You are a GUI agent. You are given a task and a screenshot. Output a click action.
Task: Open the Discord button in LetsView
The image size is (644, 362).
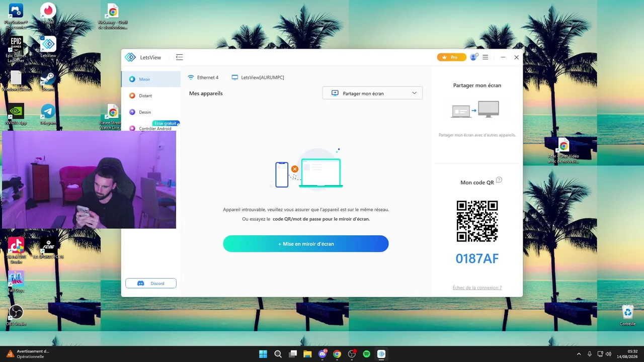(x=151, y=284)
